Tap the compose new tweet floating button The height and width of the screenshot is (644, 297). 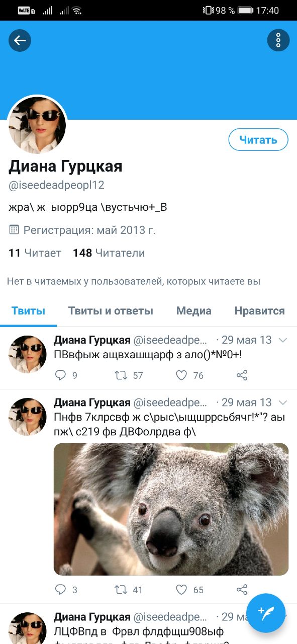point(266,613)
